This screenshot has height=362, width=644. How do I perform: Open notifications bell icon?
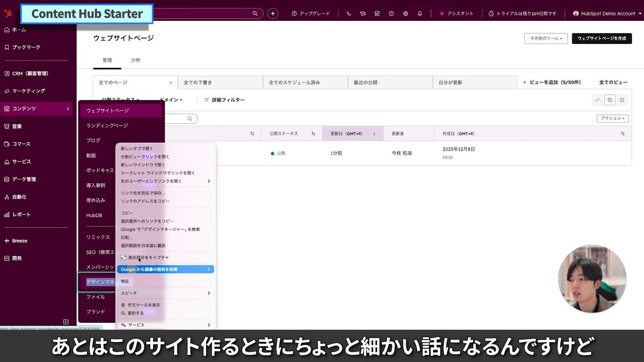point(420,13)
